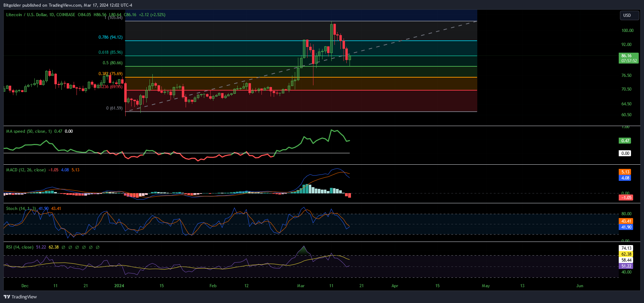Click the Dec label on time axis
The width and height of the screenshot is (644, 303).
[x=25, y=286]
